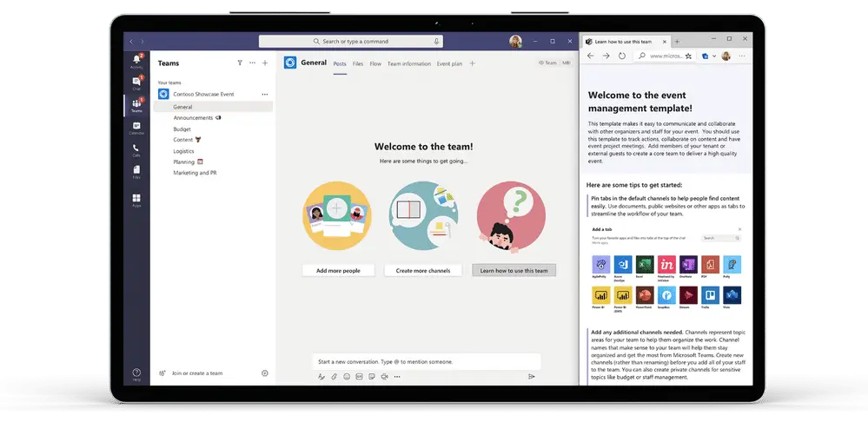
Task: Click the Trello app tile in web page
Action: pos(710,295)
